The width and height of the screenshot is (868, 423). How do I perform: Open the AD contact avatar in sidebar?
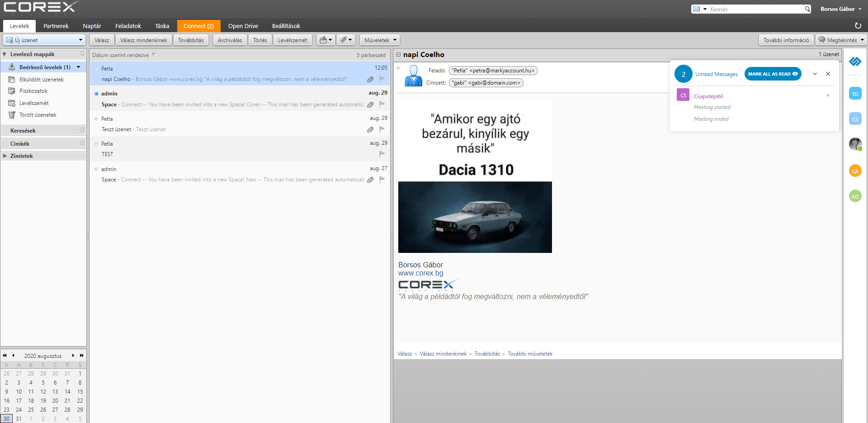click(x=855, y=196)
